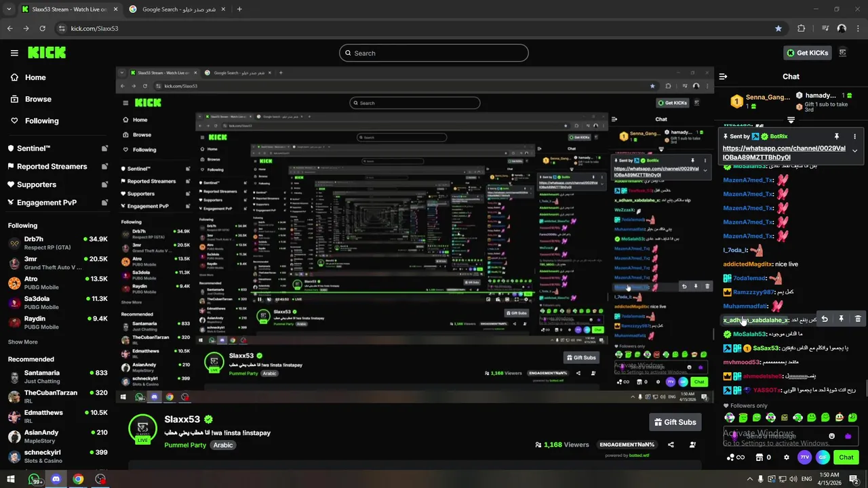
Task: Open the Kick sidebar hamburger menu
Action: [x=14, y=53]
